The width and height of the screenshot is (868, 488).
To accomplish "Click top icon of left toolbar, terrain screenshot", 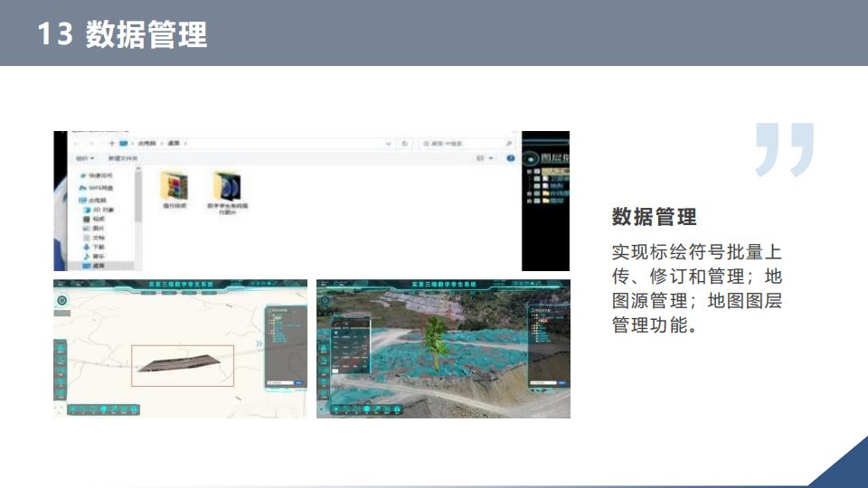I will pos(324,349).
